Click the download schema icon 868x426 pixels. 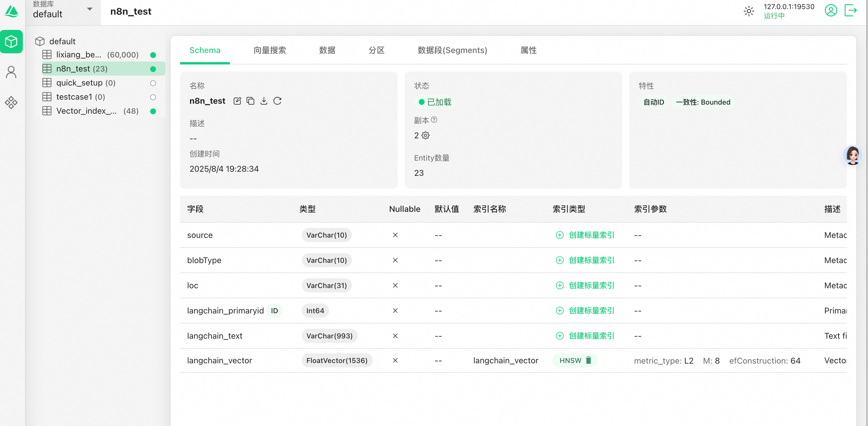(x=264, y=101)
